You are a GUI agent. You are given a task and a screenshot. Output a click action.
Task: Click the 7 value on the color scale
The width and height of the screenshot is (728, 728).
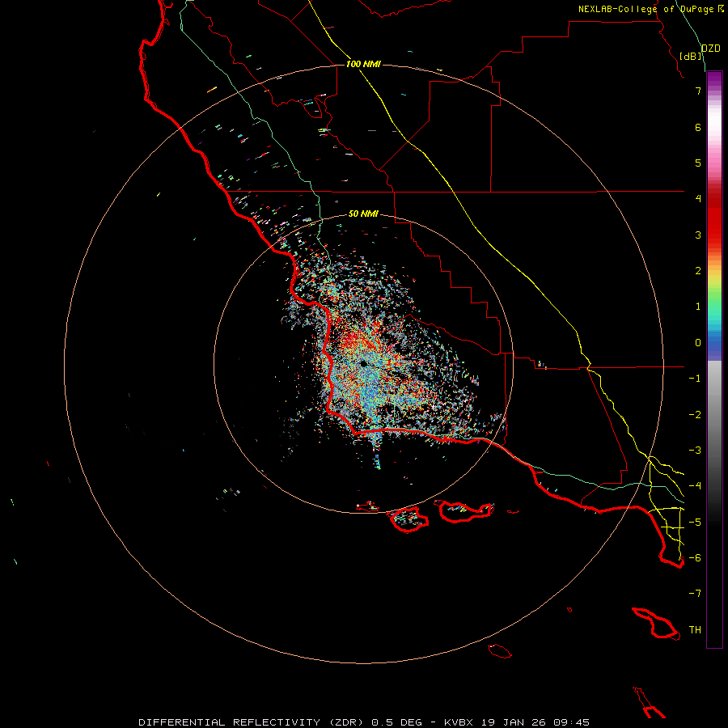(x=698, y=91)
